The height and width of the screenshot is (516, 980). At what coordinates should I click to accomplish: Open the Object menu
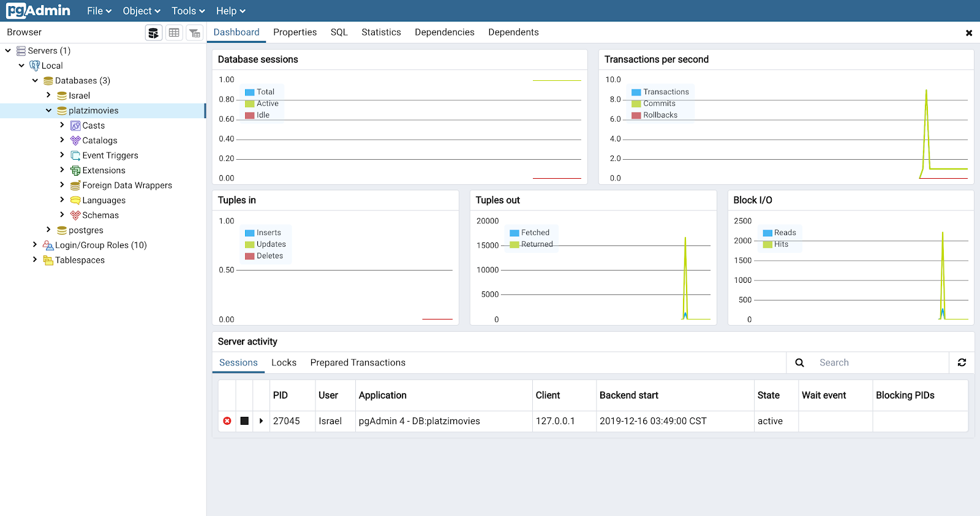(141, 11)
